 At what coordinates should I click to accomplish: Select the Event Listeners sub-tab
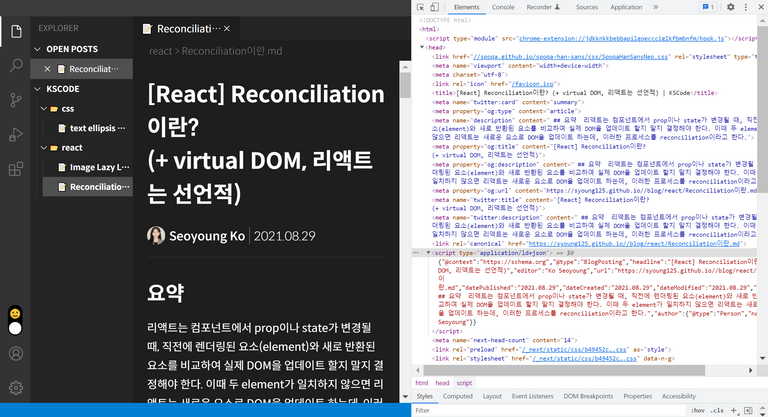[x=532, y=396]
